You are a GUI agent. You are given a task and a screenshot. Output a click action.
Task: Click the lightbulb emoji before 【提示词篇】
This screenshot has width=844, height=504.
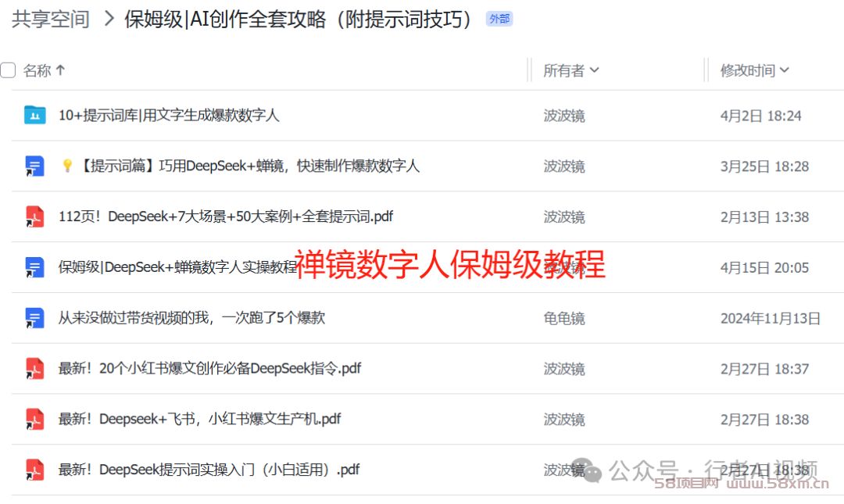pos(67,166)
